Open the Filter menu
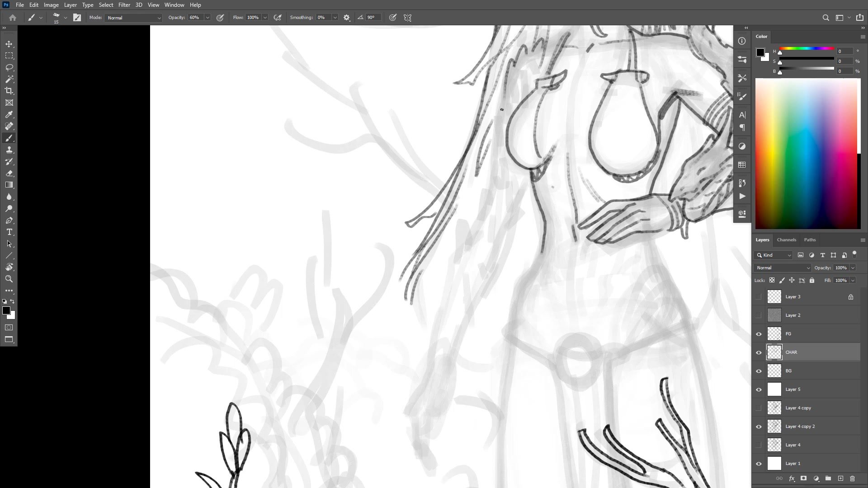This screenshot has height=488, width=868. [124, 5]
